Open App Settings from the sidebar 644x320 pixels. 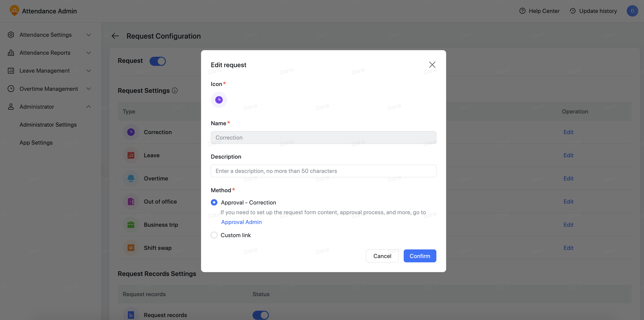36,143
